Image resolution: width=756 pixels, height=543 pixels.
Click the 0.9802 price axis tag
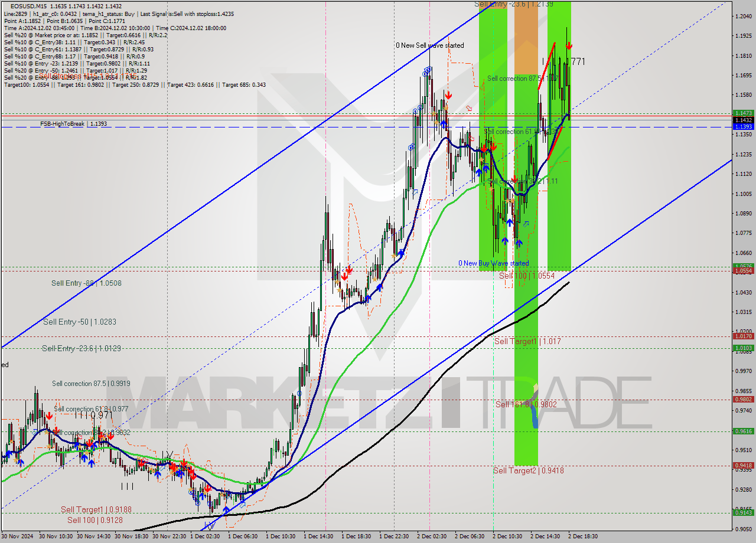(743, 400)
